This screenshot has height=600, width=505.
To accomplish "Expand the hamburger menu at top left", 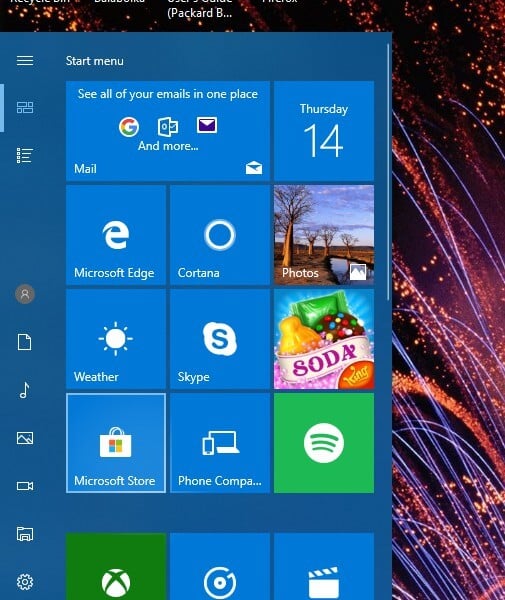I will pyautogui.click(x=25, y=60).
